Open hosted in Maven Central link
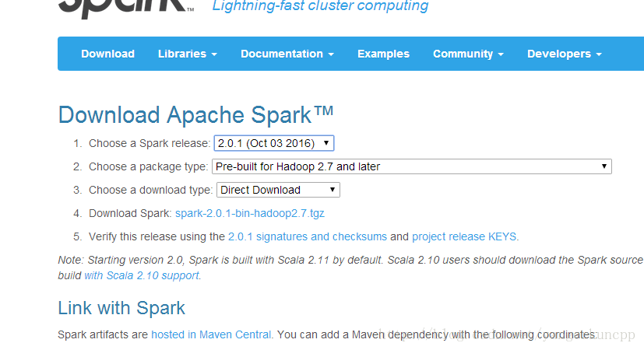Viewport: 644px width, 350px height. tap(211, 334)
